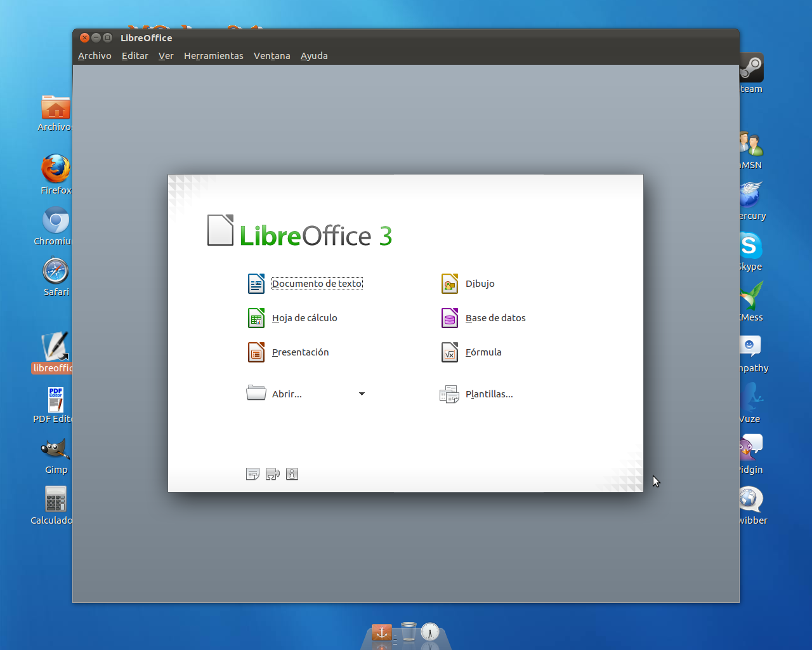Maximize the LibreOffice window
This screenshot has width=812, height=650.
(x=108, y=38)
